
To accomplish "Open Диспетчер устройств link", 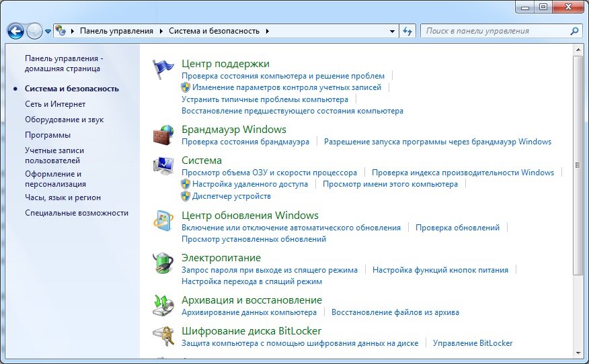I will click(x=231, y=196).
